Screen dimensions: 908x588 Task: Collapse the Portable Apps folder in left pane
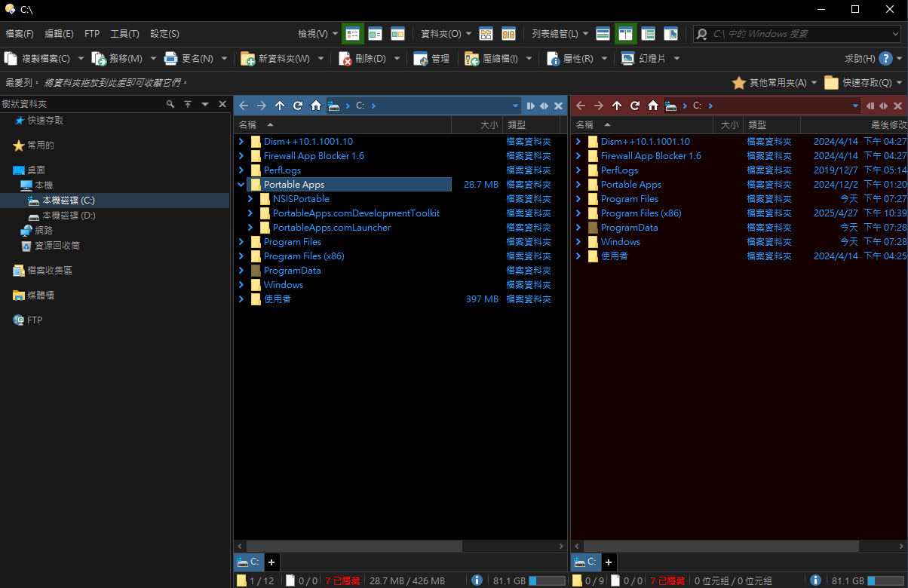tap(241, 185)
